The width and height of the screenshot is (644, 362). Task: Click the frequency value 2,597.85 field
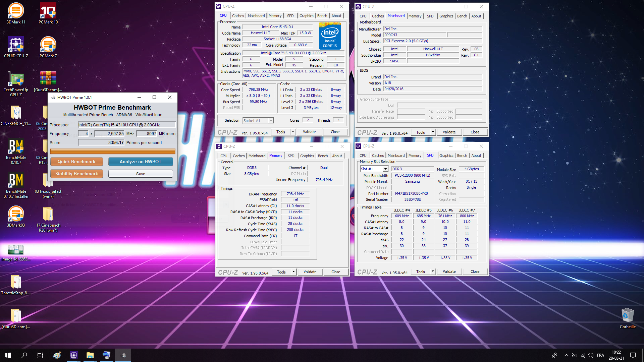pyautogui.click(x=109, y=133)
